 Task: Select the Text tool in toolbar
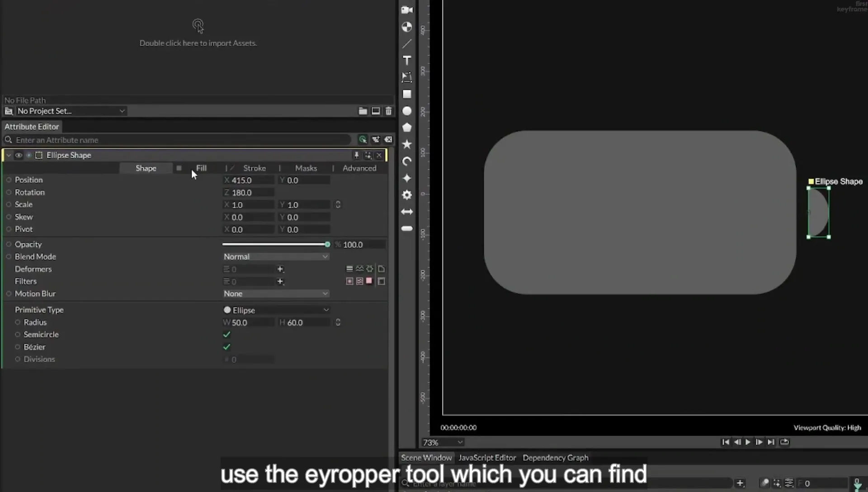tap(407, 61)
